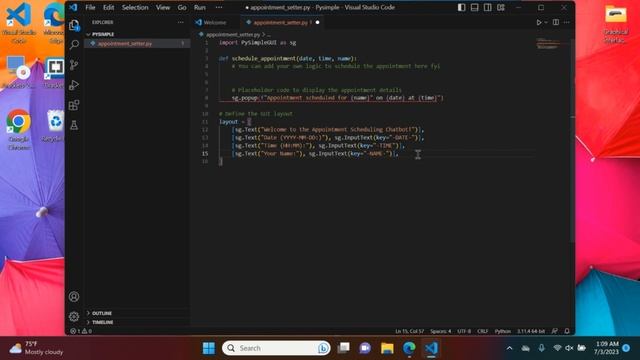640x360 pixels.
Task: Open the weather widget showing 75°F
Action: (36, 348)
